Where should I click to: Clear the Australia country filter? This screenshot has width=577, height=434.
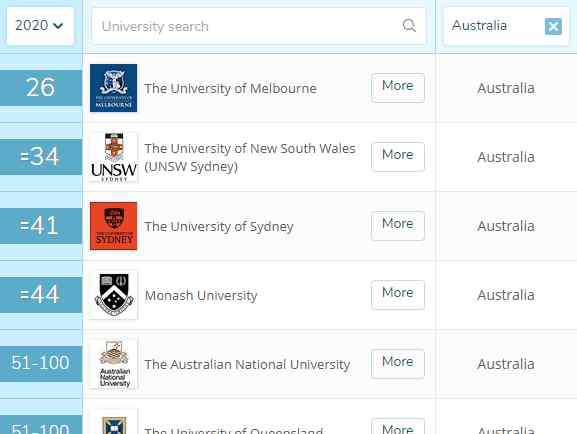(553, 27)
